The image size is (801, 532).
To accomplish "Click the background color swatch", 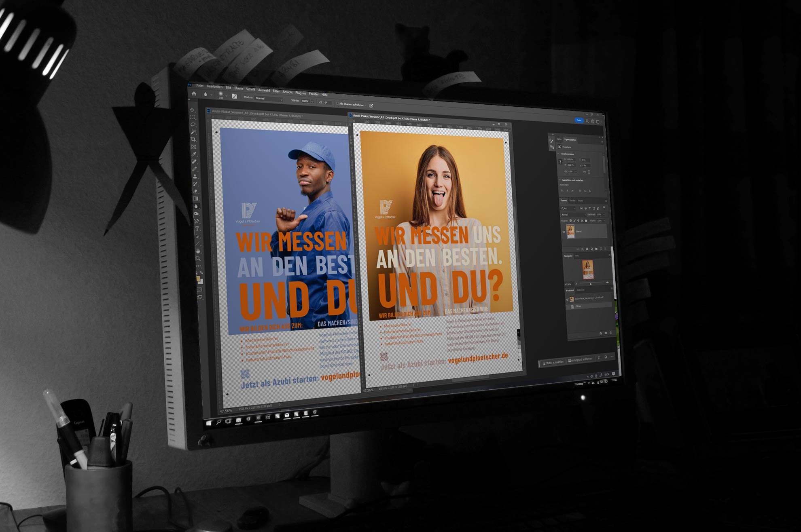I will 201,281.
